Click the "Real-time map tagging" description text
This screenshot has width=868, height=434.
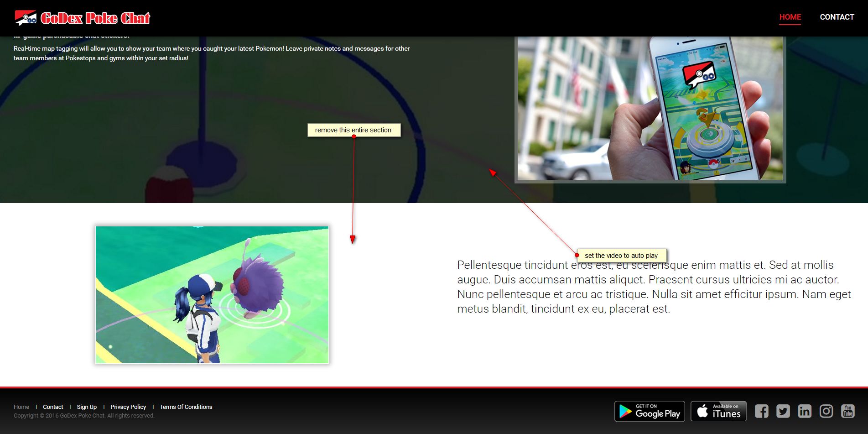click(x=212, y=53)
